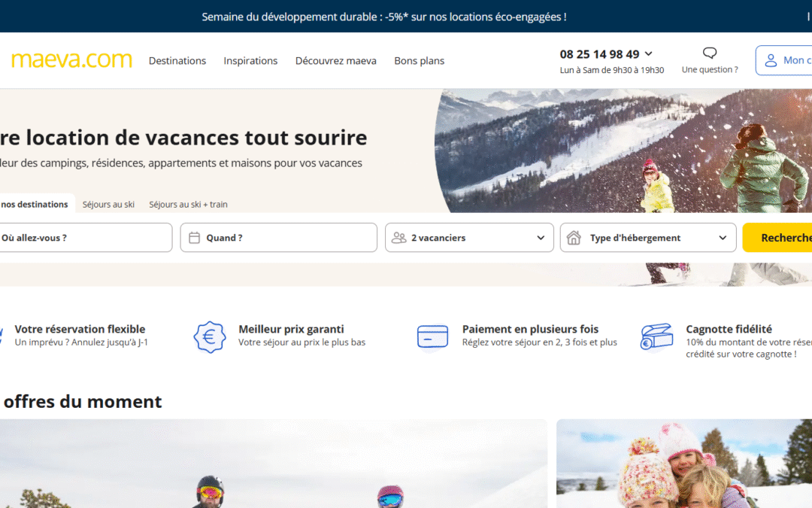
Task: Click the treasure chest loyalty icon
Action: coord(656,337)
